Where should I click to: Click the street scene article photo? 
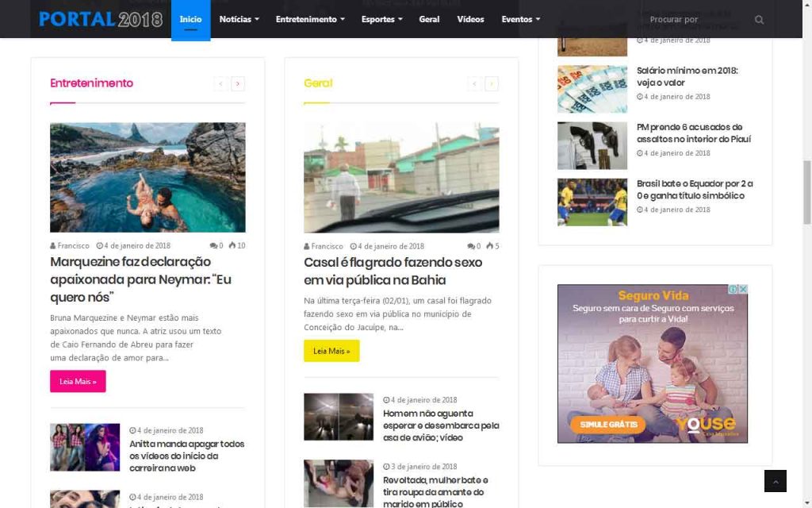coord(401,177)
